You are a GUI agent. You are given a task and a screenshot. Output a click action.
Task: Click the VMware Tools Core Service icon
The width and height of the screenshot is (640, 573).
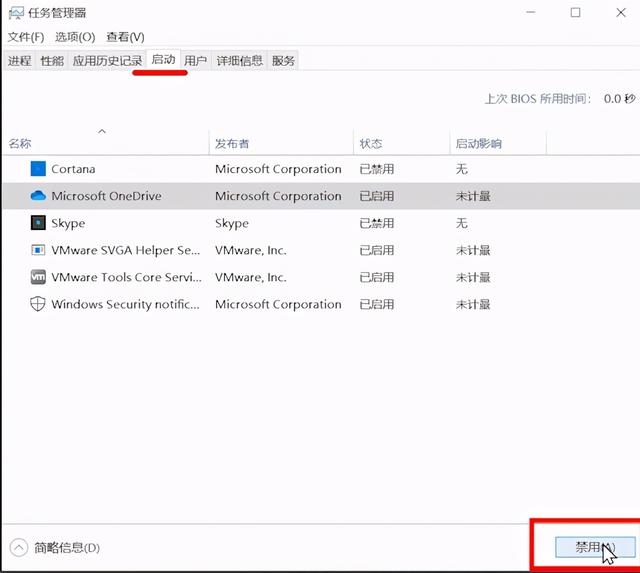pyautogui.click(x=38, y=277)
